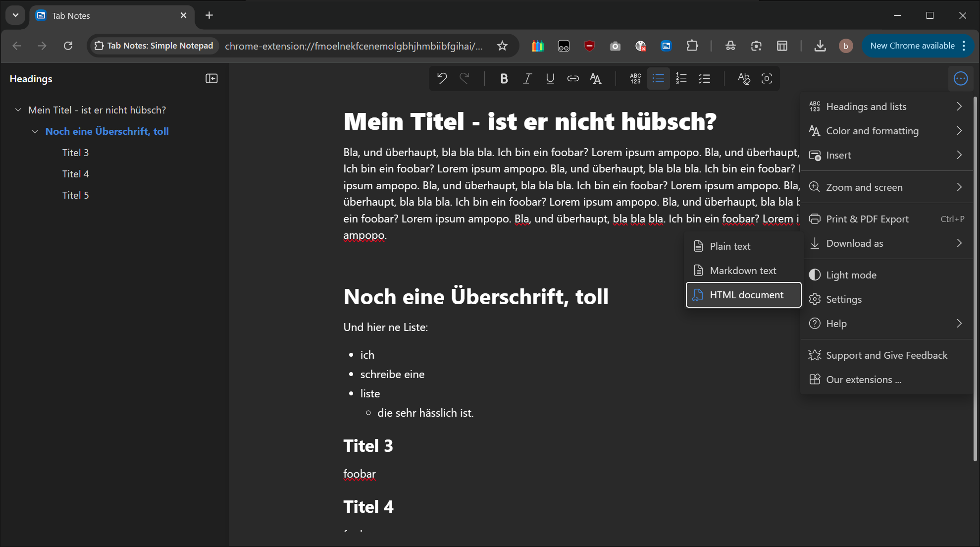Jump to Titel 4 in outline
Screen dimensions: 980x547
[x=75, y=174]
